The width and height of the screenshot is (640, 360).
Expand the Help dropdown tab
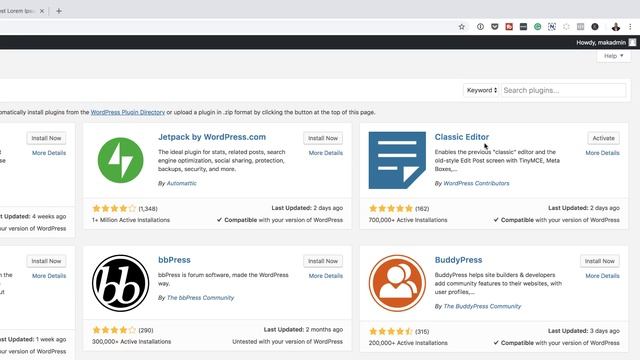pyautogui.click(x=613, y=56)
